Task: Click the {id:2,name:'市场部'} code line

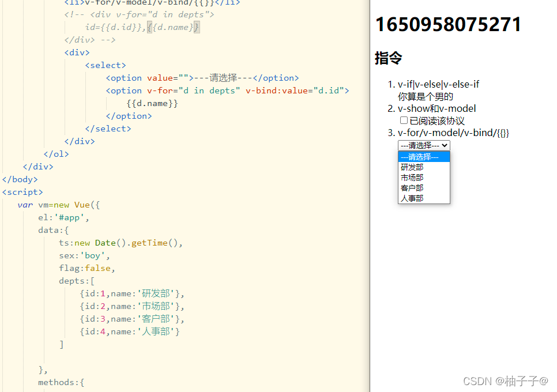Action: (x=132, y=306)
